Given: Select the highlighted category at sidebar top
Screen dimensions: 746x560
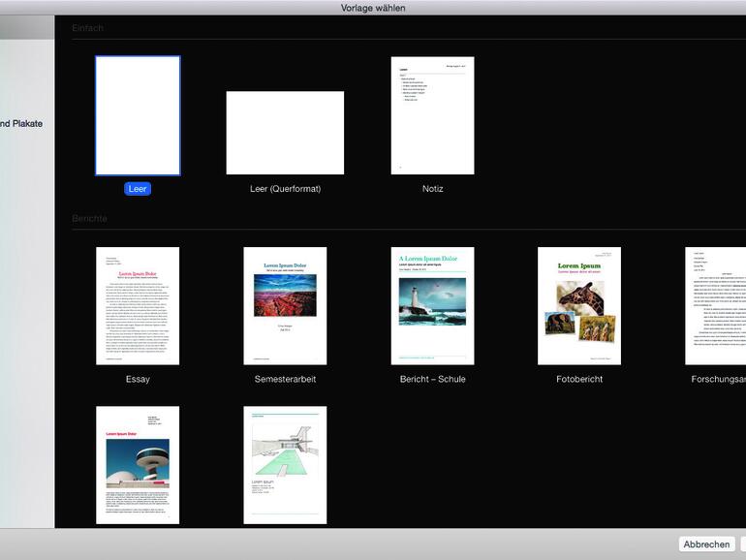Looking at the screenshot, I should tap(26, 28).
